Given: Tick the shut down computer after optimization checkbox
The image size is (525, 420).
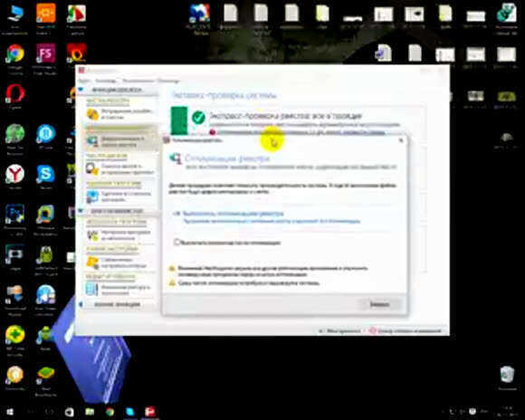Looking at the screenshot, I should coord(177,243).
